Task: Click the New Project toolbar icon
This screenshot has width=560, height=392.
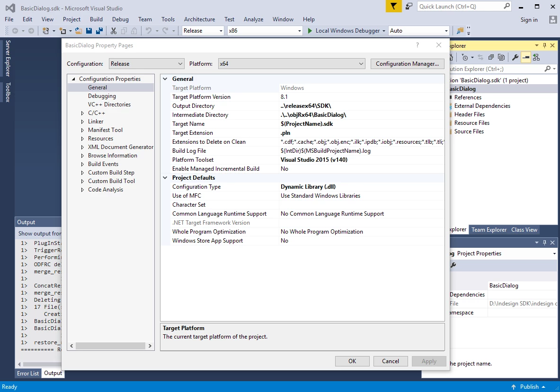Action: click(x=46, y=31)
